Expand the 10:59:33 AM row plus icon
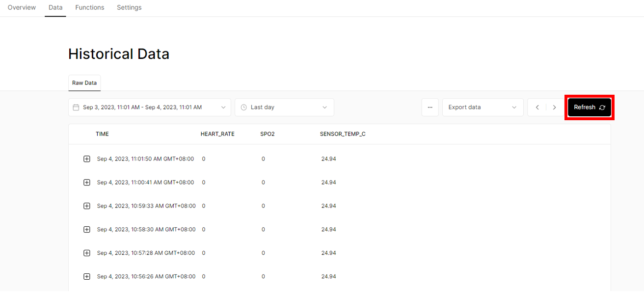 (87, 206)
